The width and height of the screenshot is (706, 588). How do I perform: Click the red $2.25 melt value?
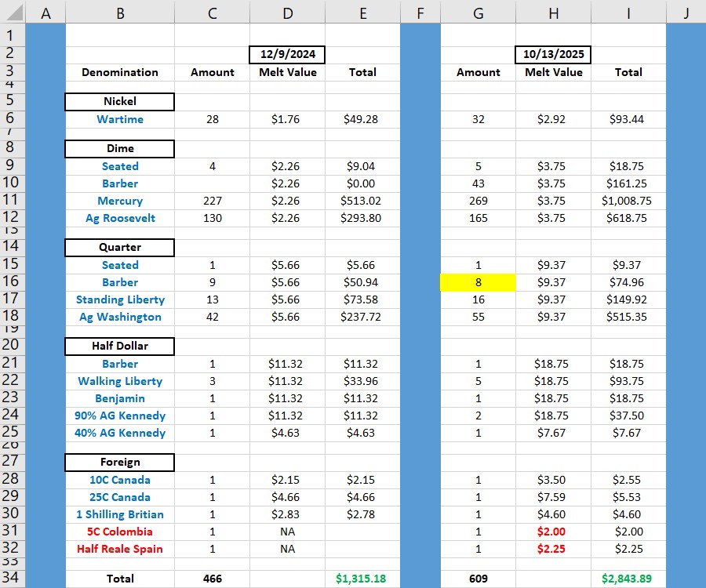point(553,549)
